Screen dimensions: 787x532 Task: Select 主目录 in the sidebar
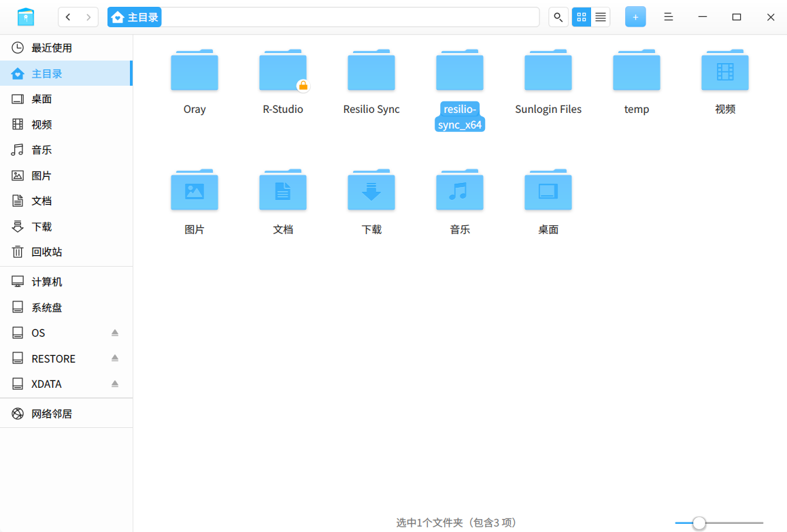66,73
